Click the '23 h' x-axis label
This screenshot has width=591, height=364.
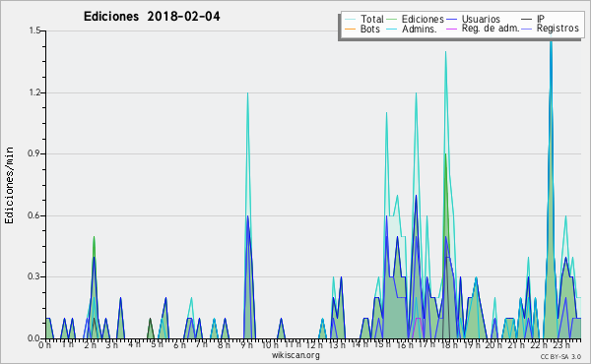tap(561, 344)
